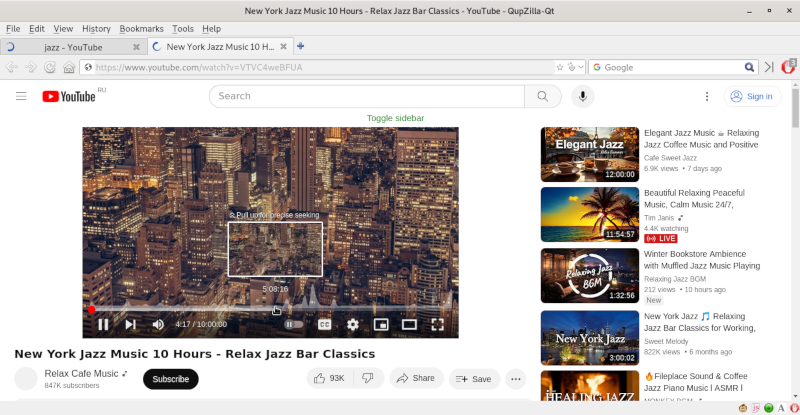Screen dimensions: 800x415
Task: Click the URL address bar
Action: (x=324, y=67)
